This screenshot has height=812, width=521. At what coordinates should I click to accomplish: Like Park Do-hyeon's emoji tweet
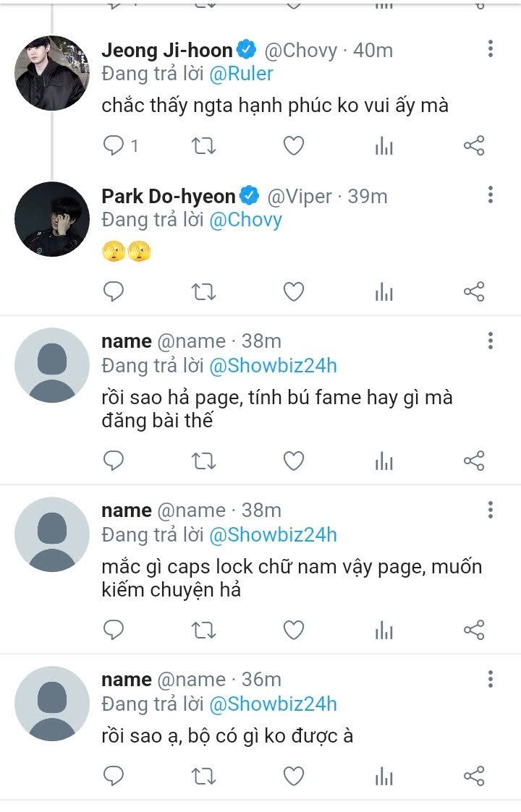point(293,291)
